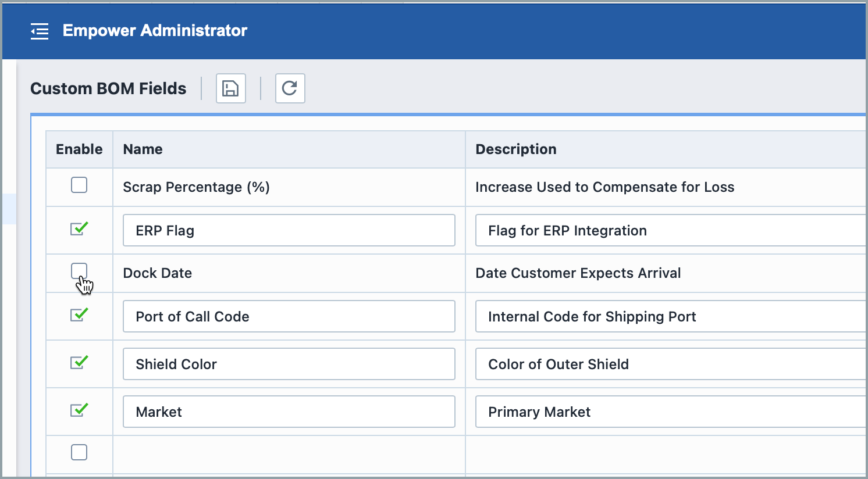Image resolution: width=868 pixels, height=479 pixels.
Task: Click the Enable column header
Action: tap(79, 149)
